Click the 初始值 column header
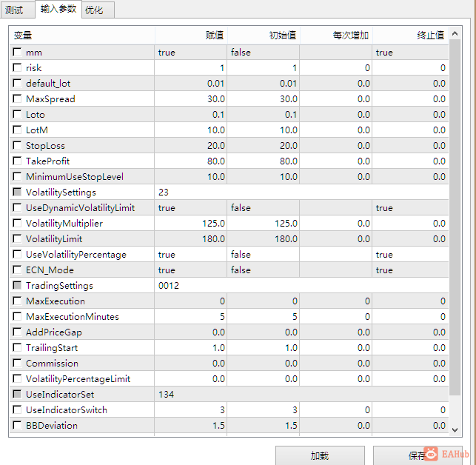 pyautogui.click(x=264, y=36)
